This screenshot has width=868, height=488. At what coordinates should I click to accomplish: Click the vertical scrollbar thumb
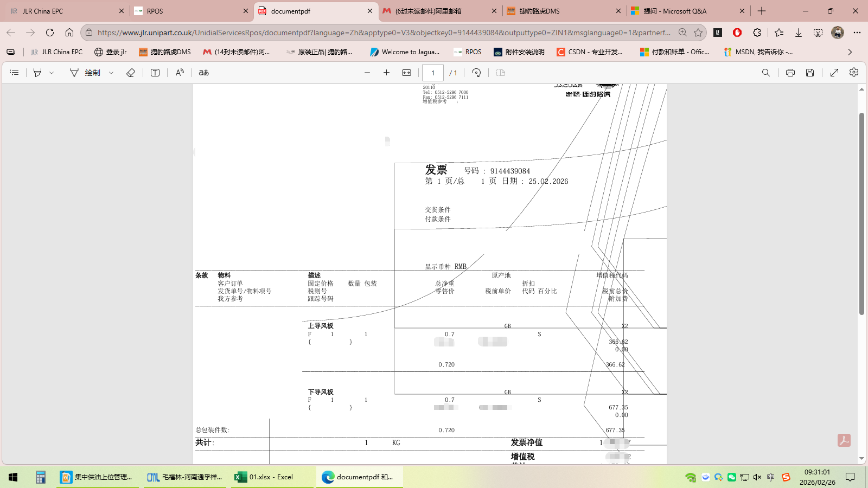[x=861, y=214]
